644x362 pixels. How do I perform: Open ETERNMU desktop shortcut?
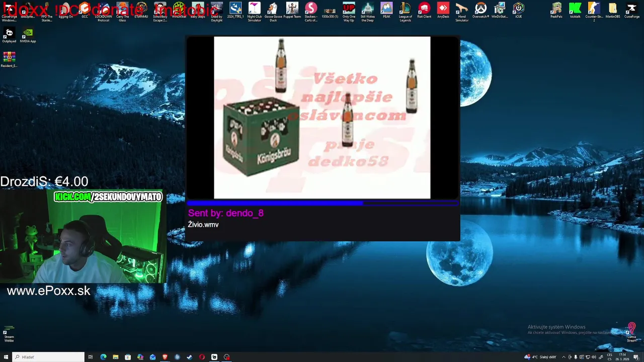click(x=141, y=11)
